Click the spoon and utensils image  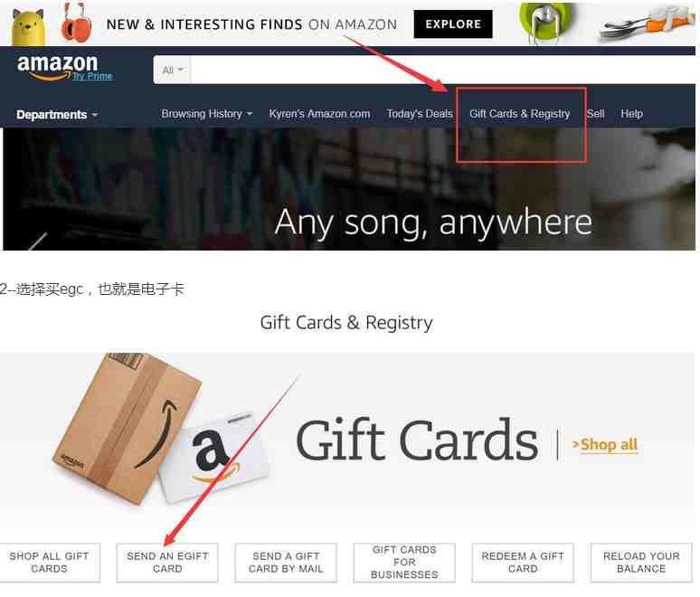click(647, 24)
